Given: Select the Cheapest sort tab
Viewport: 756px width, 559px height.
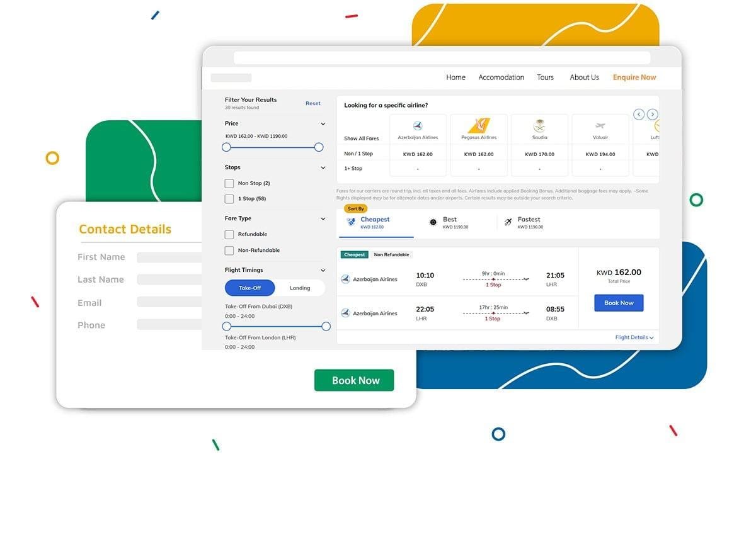Looking at the screenshot, I should (376, 223).
